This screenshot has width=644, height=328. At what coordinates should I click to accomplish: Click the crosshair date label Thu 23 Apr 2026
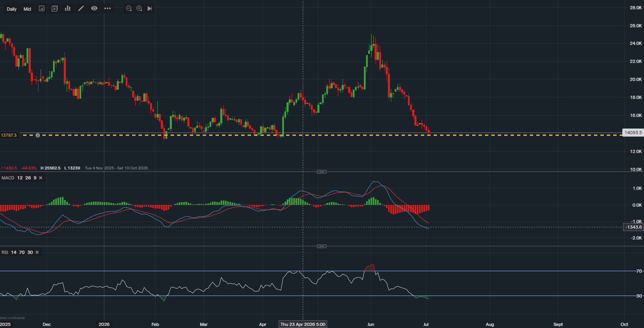click(x=303, y=324)
